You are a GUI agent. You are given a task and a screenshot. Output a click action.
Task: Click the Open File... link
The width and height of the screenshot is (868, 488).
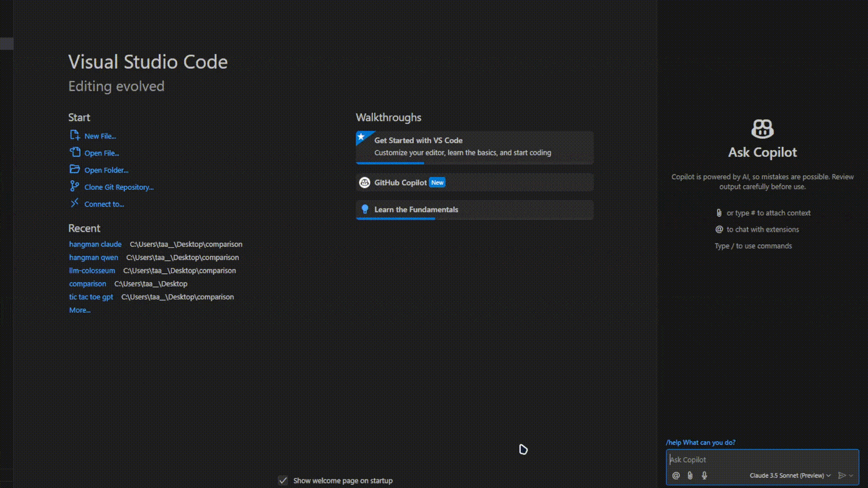pyautogui.click(x=102, y=153)
